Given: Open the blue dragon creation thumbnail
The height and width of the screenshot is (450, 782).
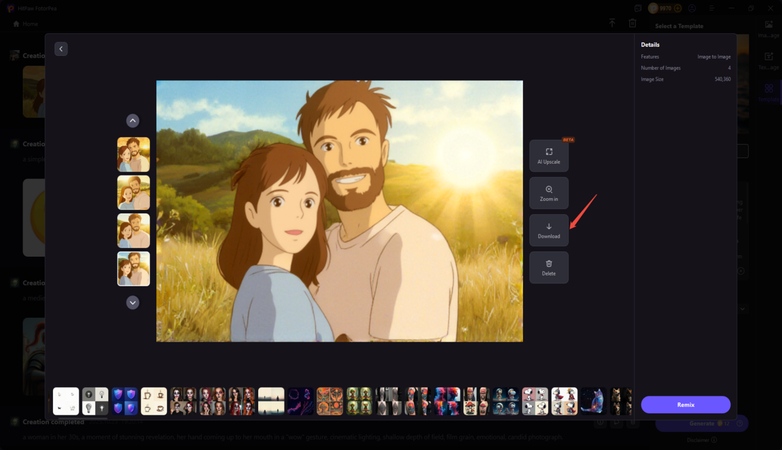Looking at the screenshot, I should 593,401.
